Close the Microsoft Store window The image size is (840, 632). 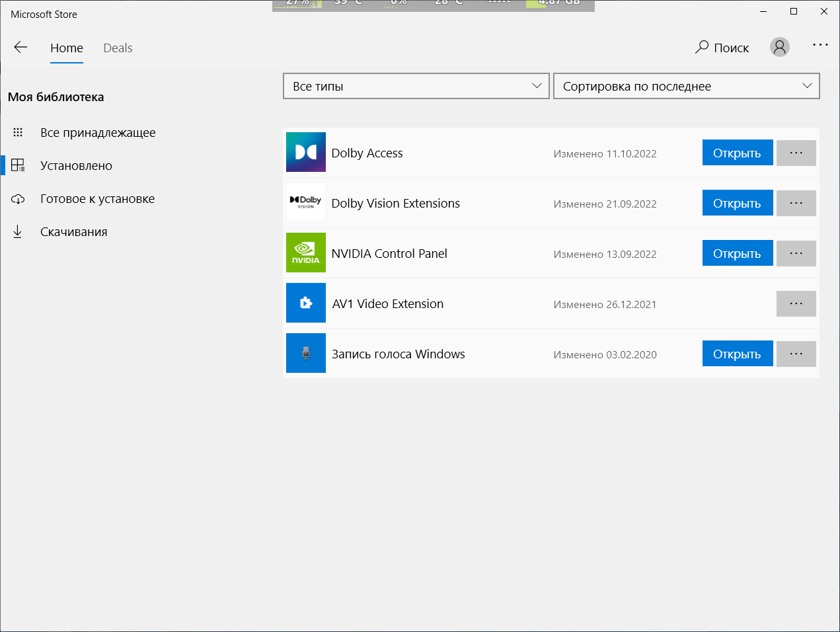[x=824, y=11]
